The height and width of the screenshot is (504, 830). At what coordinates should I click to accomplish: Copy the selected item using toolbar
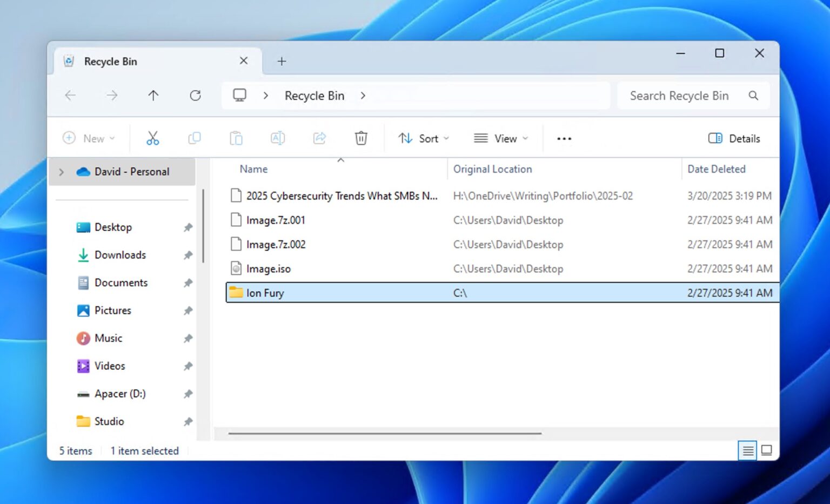pos(194,138)
